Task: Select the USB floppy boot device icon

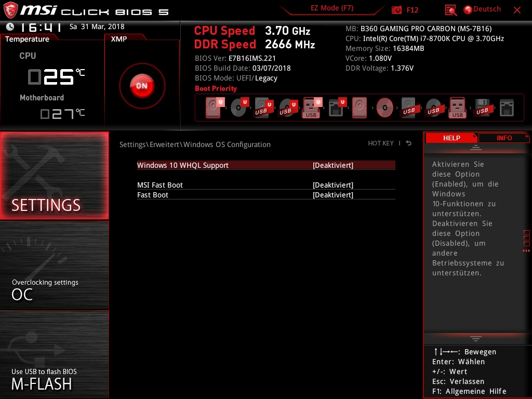Action: coord(482,108)
